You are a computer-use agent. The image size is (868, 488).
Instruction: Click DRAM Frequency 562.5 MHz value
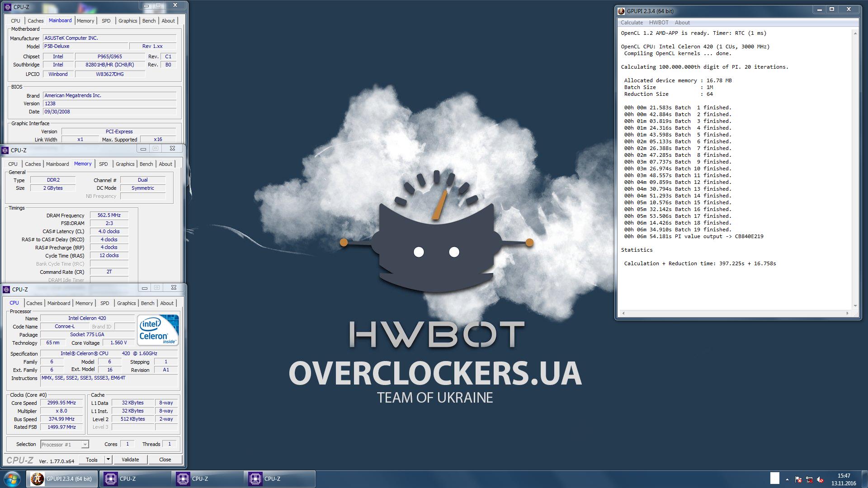coord(109,215)
